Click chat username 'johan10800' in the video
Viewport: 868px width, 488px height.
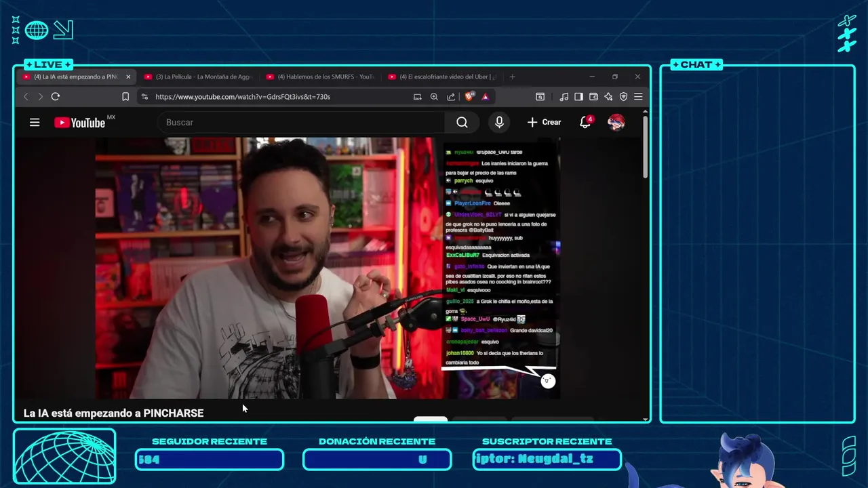coord(460,353)
